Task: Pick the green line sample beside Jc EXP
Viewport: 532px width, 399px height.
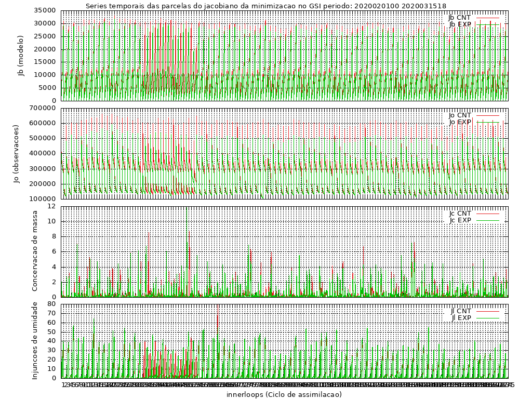Action: 488,220
